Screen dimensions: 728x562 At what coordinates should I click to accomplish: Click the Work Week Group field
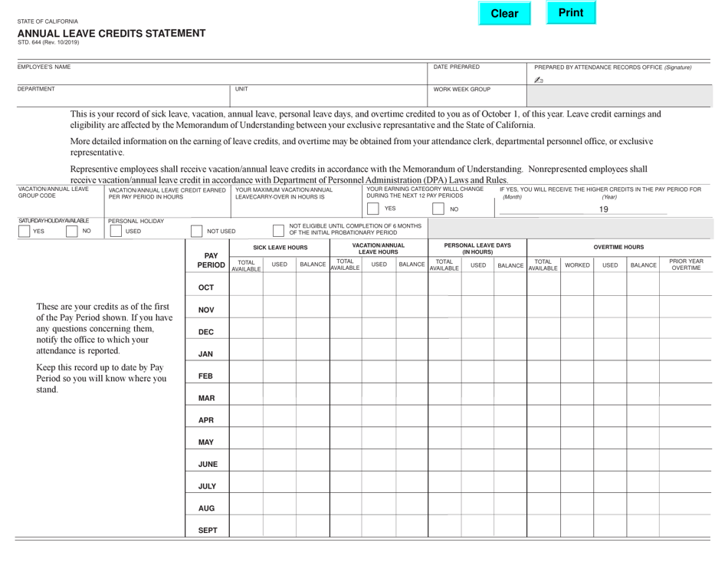pyautogui.click(x=475, y=96)
